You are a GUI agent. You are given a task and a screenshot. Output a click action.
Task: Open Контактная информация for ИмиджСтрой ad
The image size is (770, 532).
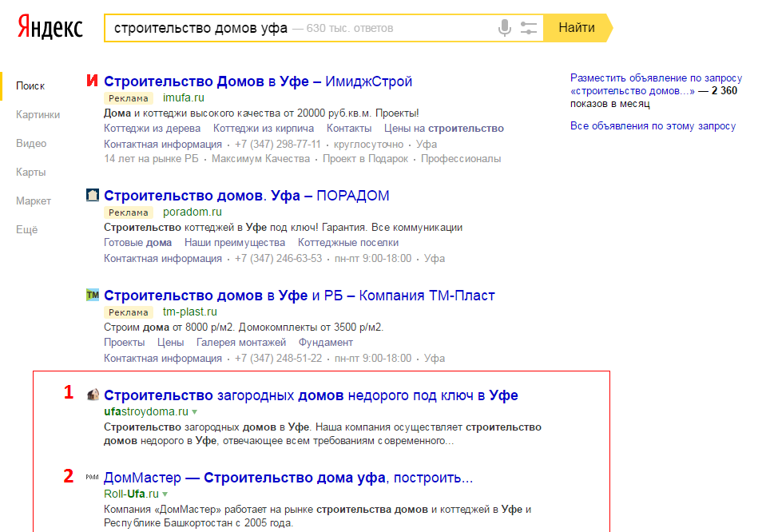pos(163,145)
